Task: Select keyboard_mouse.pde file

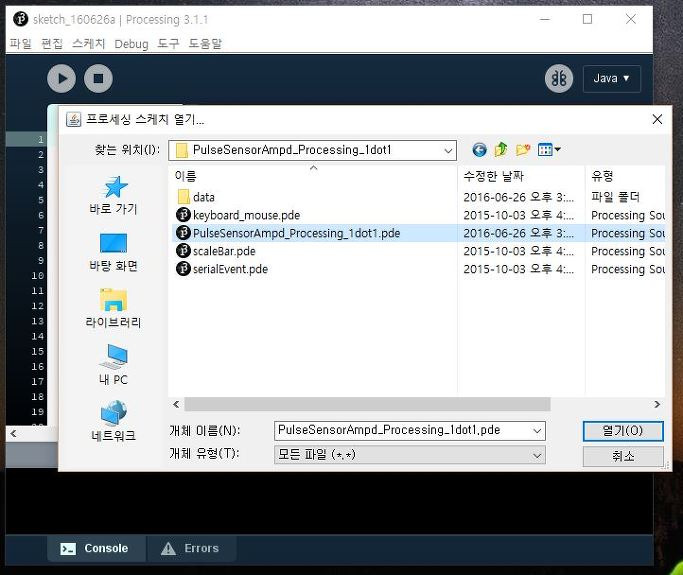Action: click(238, 215)
